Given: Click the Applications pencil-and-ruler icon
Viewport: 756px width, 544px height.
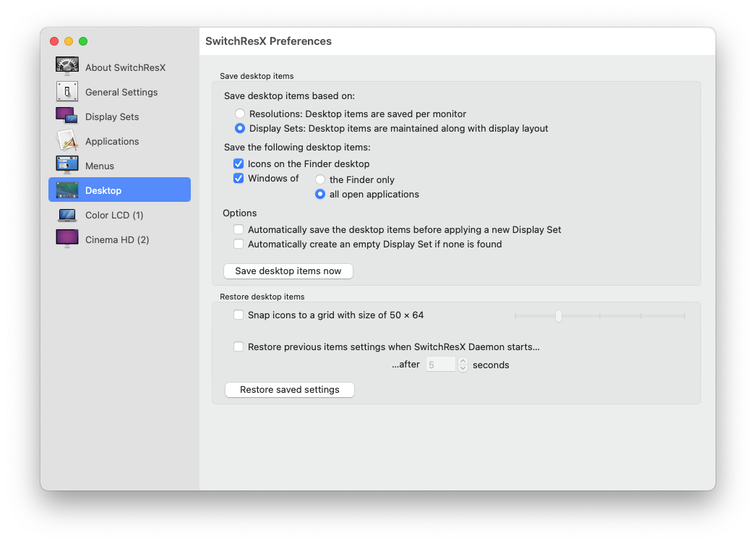Looking at the screenshot, I should [67, 140].
